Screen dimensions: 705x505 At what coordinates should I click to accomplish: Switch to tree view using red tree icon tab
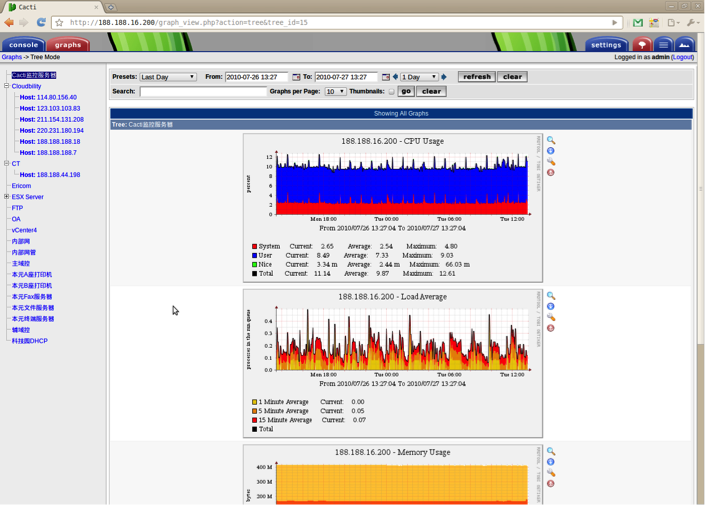[642, 45]
